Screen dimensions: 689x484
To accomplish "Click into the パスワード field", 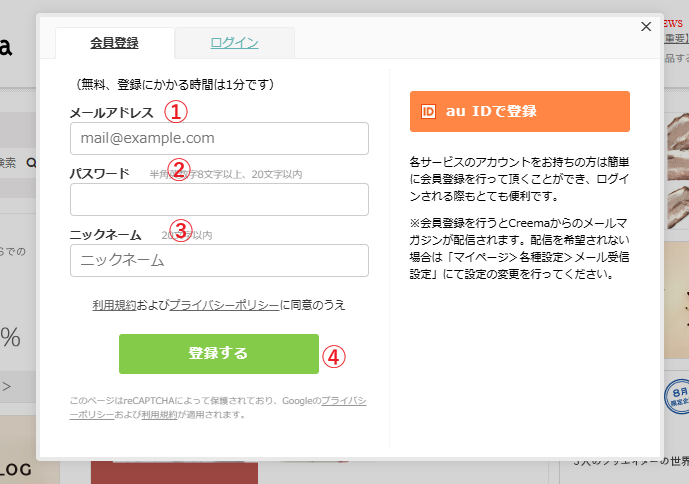I will pos(219,199).
